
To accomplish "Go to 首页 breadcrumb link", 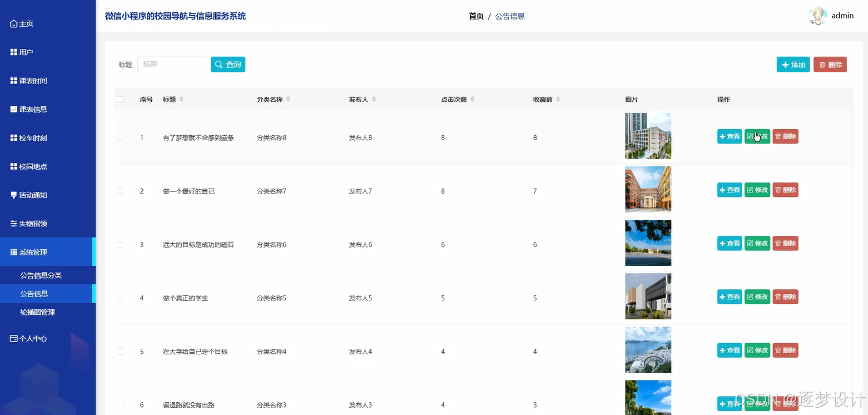I will pos(477,16).
